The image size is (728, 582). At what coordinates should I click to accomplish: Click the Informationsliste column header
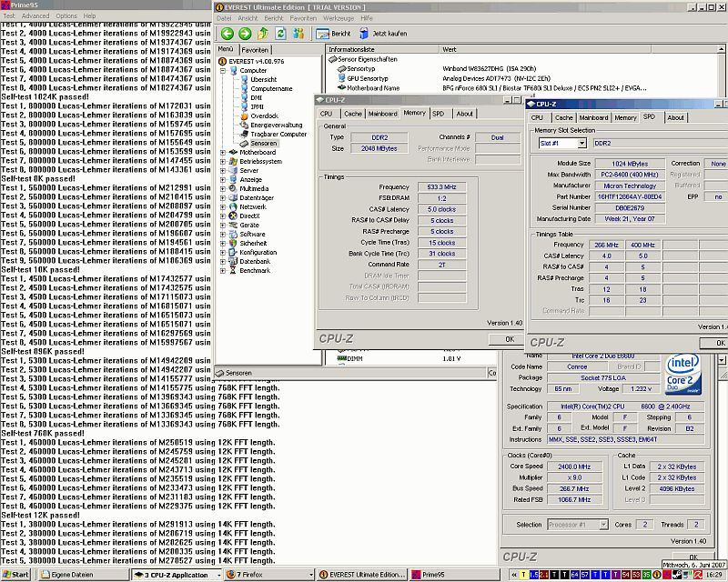[382, 49]
